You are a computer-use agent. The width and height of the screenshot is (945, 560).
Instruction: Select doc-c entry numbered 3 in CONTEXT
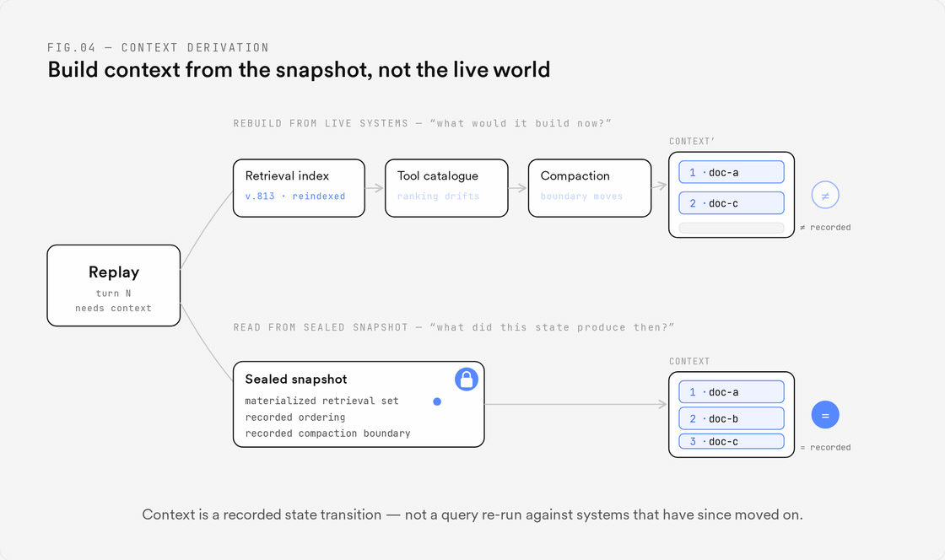[732, 441]
